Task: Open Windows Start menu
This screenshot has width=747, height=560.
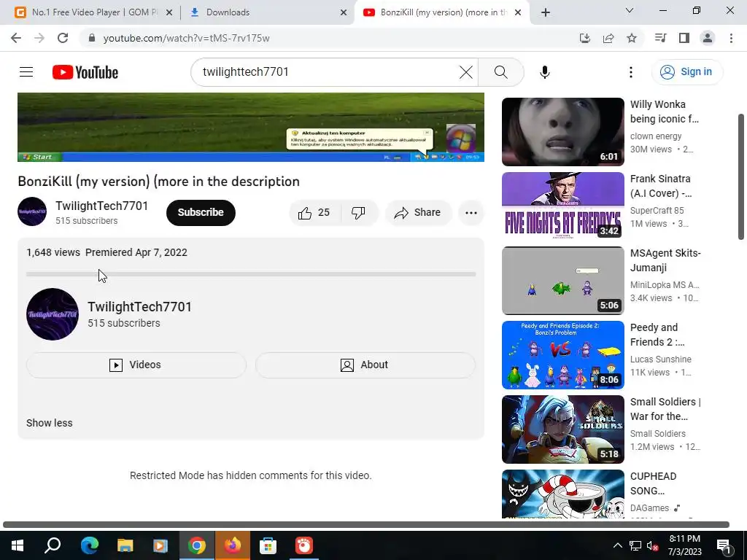Action: [18, 545]
